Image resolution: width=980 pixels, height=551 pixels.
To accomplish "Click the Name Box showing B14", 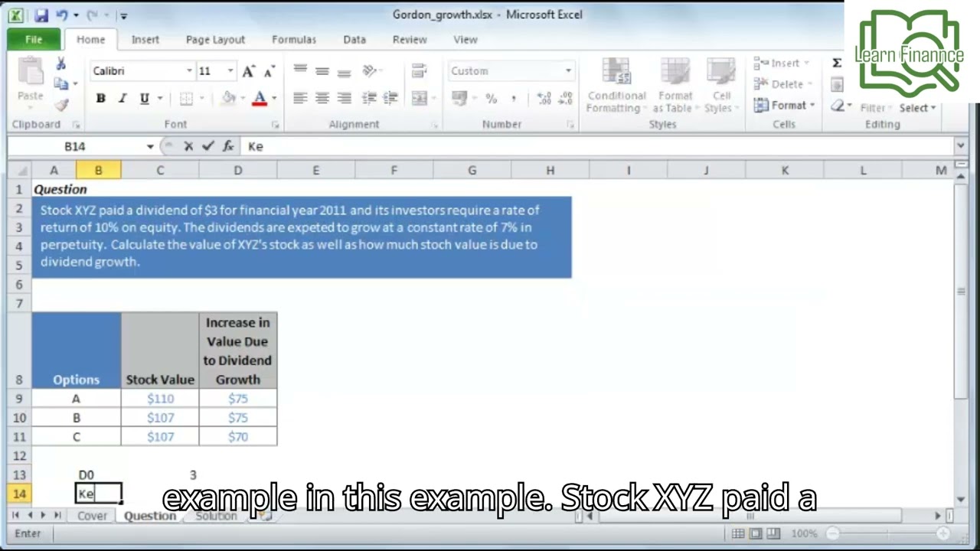I will coord(75,146).
